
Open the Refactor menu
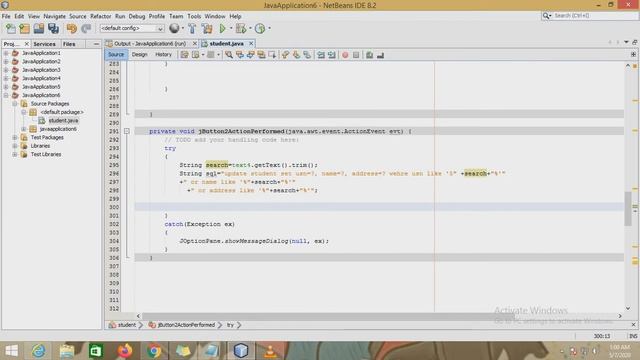(x=100, y=16)
